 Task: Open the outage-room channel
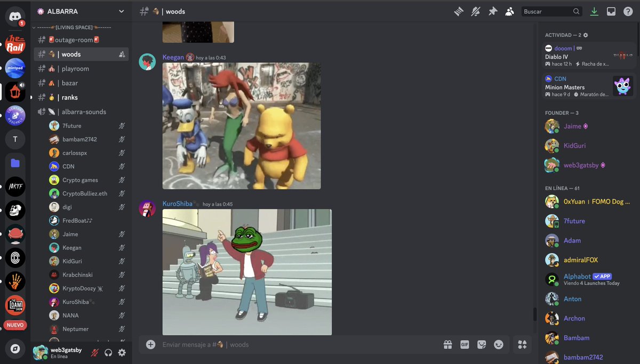click(x=81, y=40)
